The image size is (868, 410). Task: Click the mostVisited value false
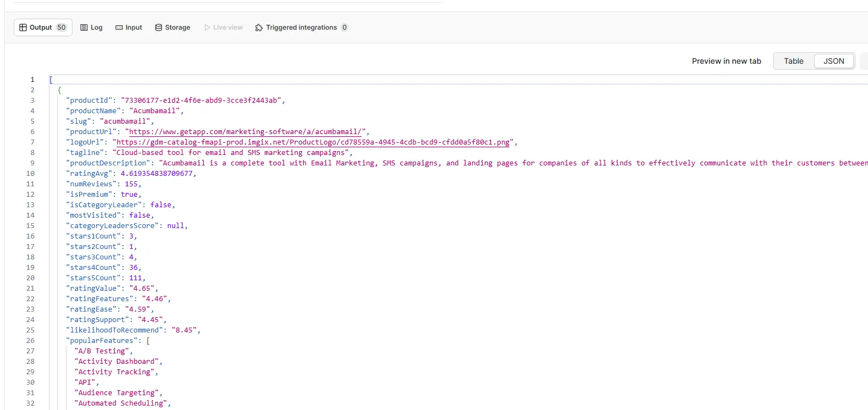(139, 215)
